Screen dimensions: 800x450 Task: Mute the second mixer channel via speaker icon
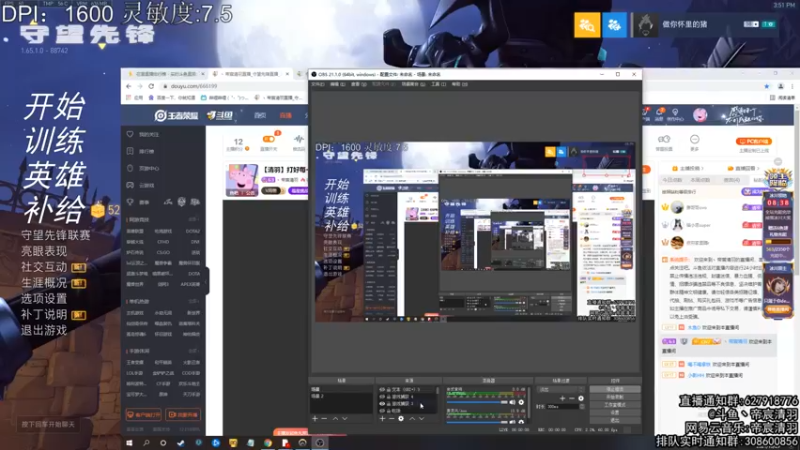click(512, 422)
